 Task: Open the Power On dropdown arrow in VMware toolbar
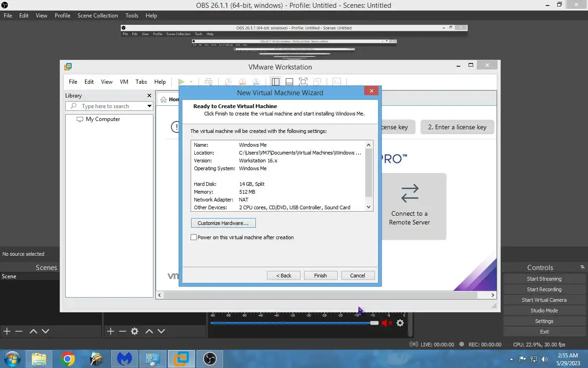click(x=191, y=82)
